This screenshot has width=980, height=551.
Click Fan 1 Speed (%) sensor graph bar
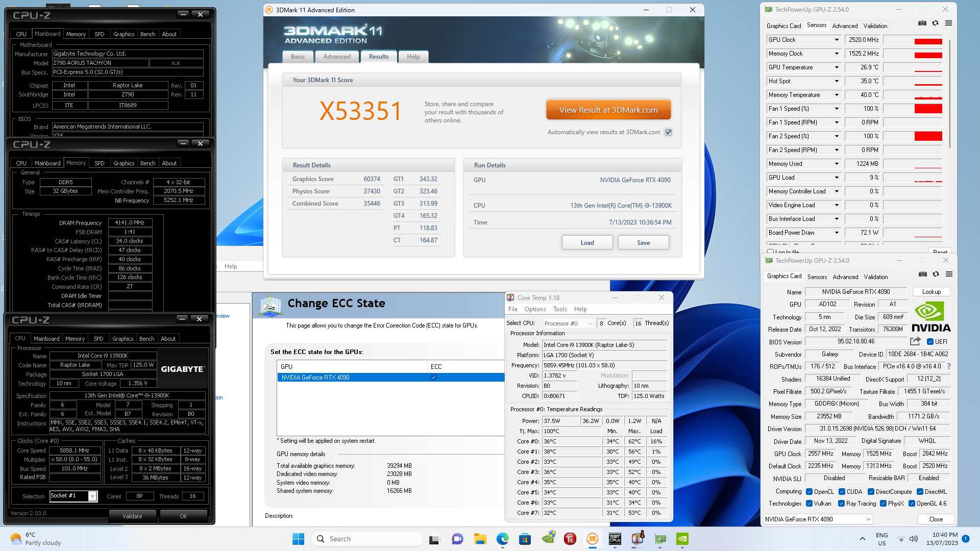click(913, 109)
